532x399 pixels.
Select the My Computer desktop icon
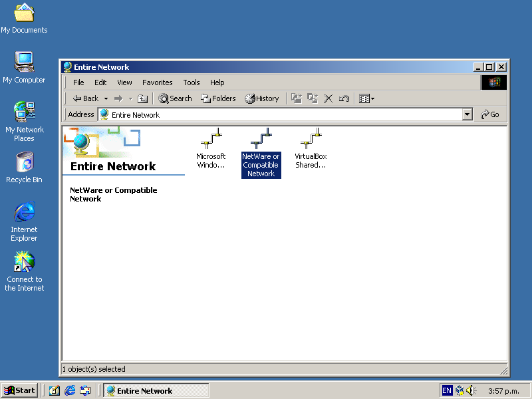(x=24, y=68)
